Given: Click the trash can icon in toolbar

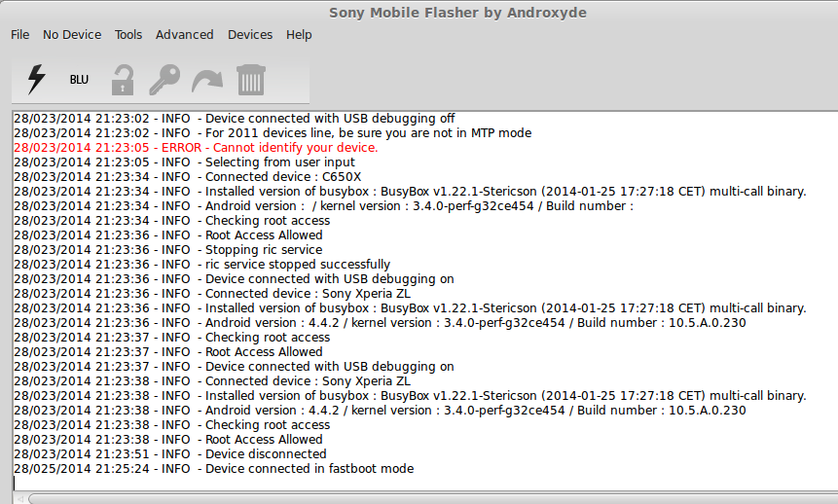Looking at the screenshot, I should click(251, 80).
